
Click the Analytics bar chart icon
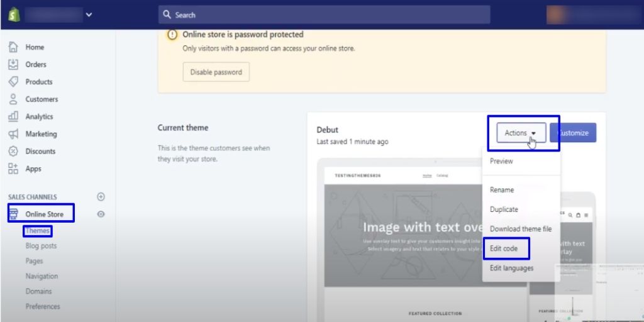coord(13,116)
